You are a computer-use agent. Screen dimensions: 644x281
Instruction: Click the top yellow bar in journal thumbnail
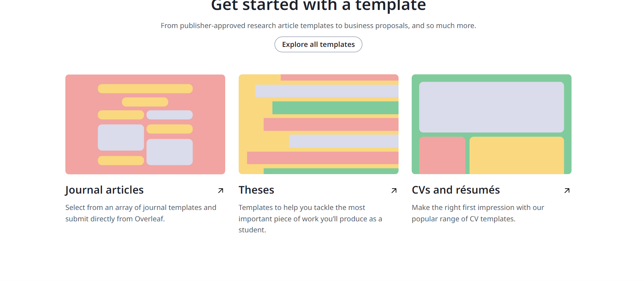(x=145, y=89)
